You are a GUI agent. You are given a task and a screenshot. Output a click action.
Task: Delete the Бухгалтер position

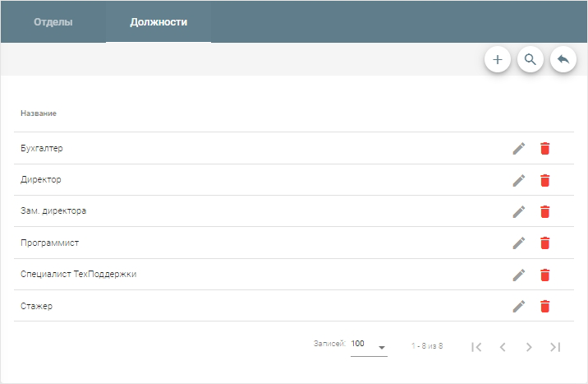click(x=544, y=149)
